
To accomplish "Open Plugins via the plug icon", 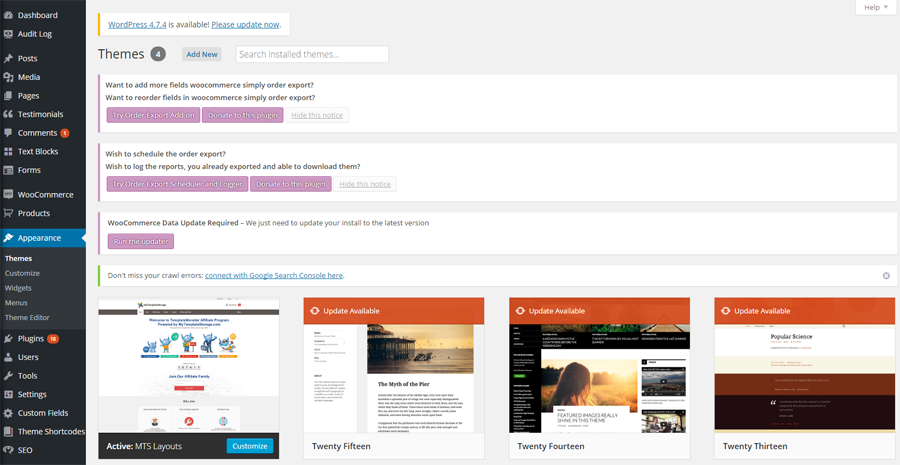I will [8, 339].
